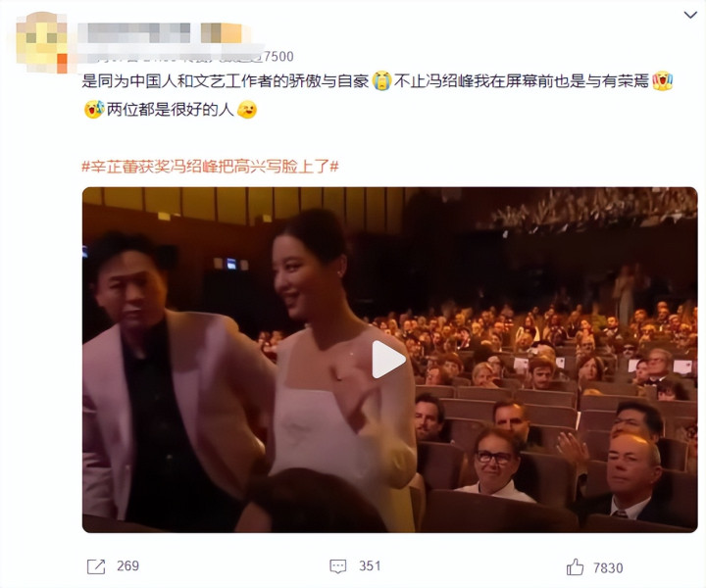Click the post timestamp line ending 7500
Image resolution: width=706 pixels, height=588 pixels.
pyautogui.click(x=190, y=57)
